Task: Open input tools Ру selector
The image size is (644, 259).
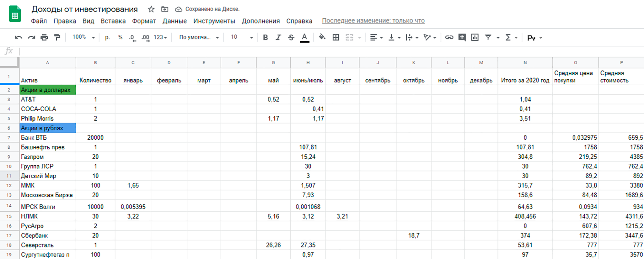Action: [x=535, y=38]
